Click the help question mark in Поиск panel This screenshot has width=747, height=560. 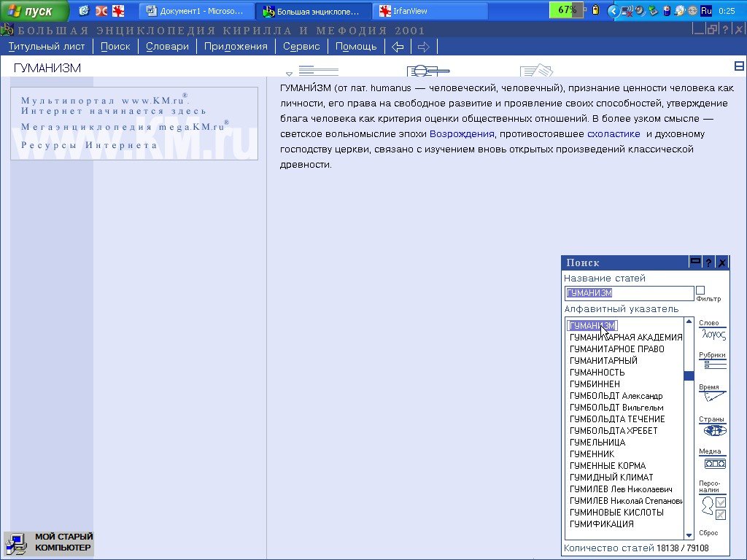click(x=708, y=262)
